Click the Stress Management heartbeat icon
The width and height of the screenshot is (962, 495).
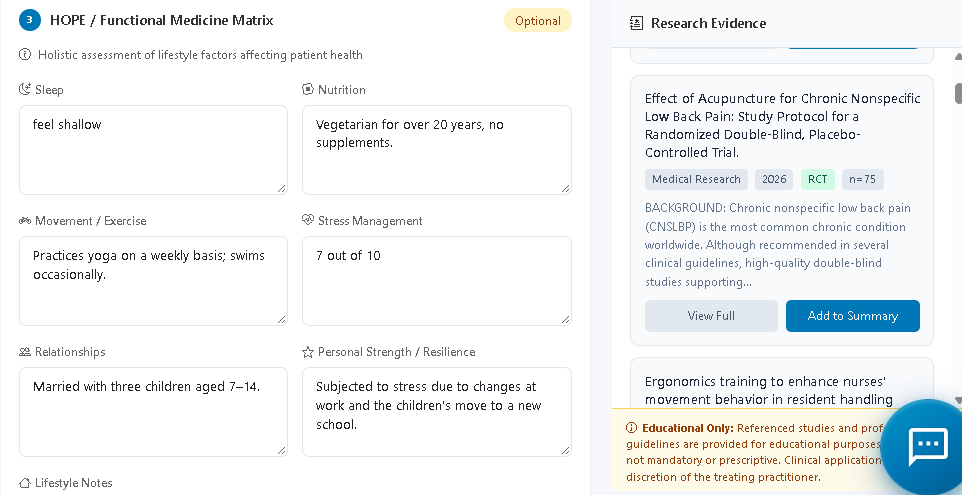pyautogui.click(x=308, y=220)
